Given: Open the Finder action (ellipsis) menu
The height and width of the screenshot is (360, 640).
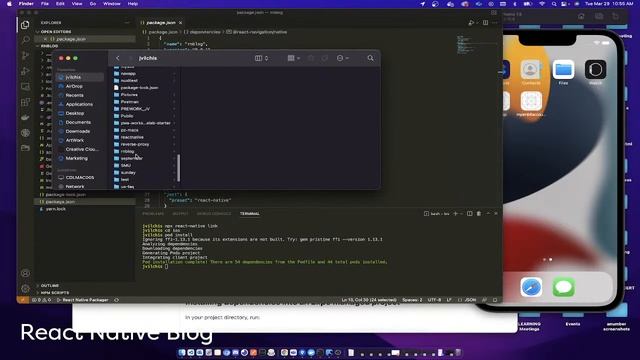Looking at the screenshot, I should [342, 58].
